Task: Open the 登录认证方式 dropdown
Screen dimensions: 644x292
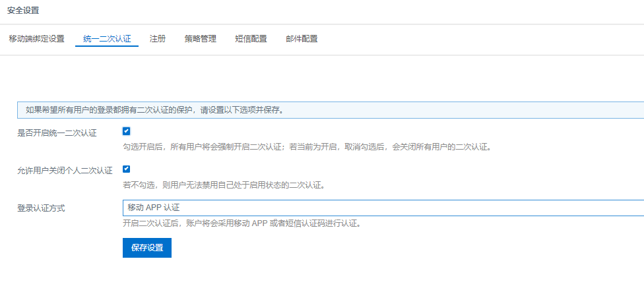Action: tap(383, 208)
